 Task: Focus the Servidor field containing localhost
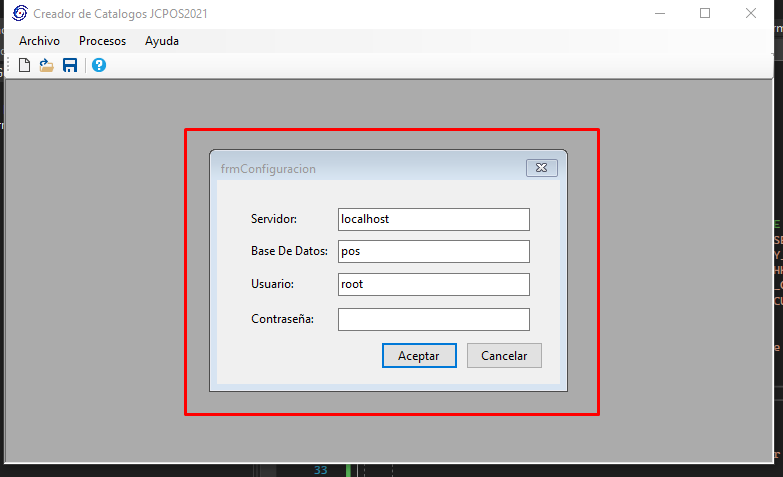pyautogui.click(x=433, y=219)
